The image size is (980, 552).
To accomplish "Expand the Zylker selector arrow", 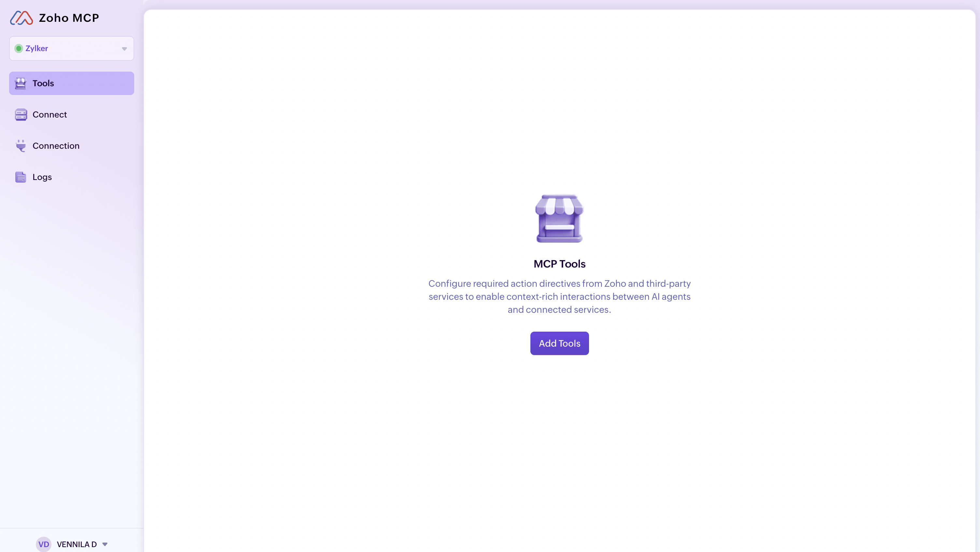I will [124, 49].
